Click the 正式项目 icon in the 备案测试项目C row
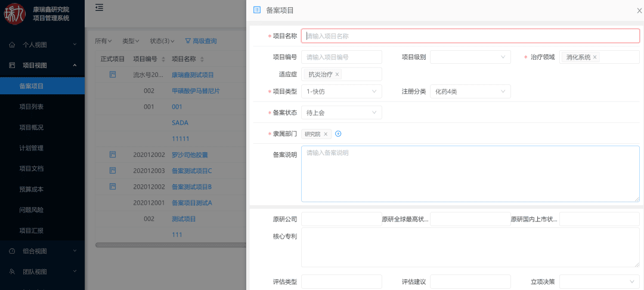This screenshot has width=644, height=290. click(x=113, y=170)
